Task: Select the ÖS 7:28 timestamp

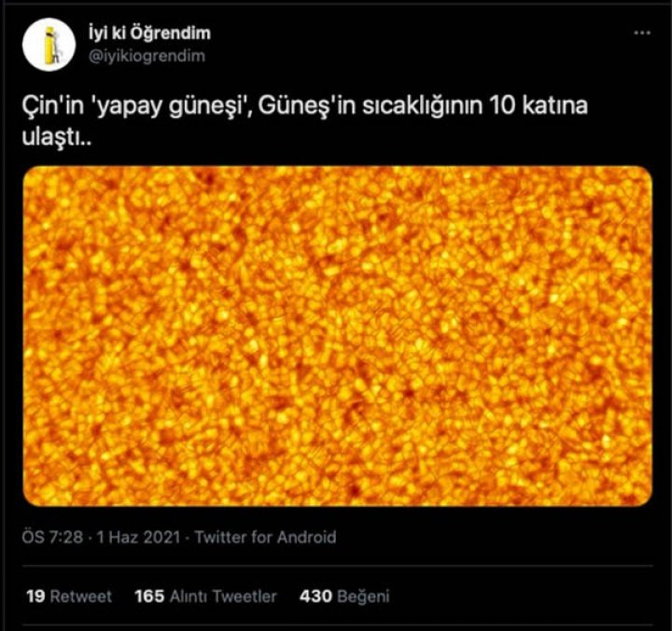Action: [x=52, y=537]
